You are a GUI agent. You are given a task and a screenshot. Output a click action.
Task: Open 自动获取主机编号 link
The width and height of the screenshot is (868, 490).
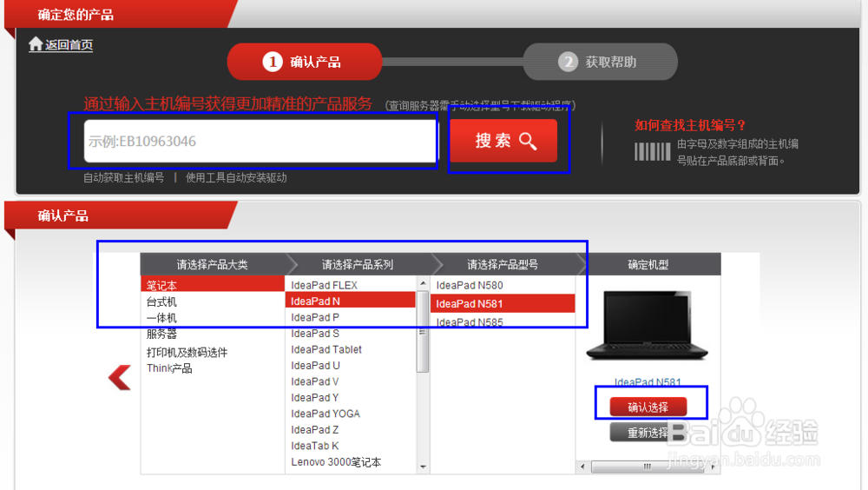pyautogui.click(x=123, y=177)
